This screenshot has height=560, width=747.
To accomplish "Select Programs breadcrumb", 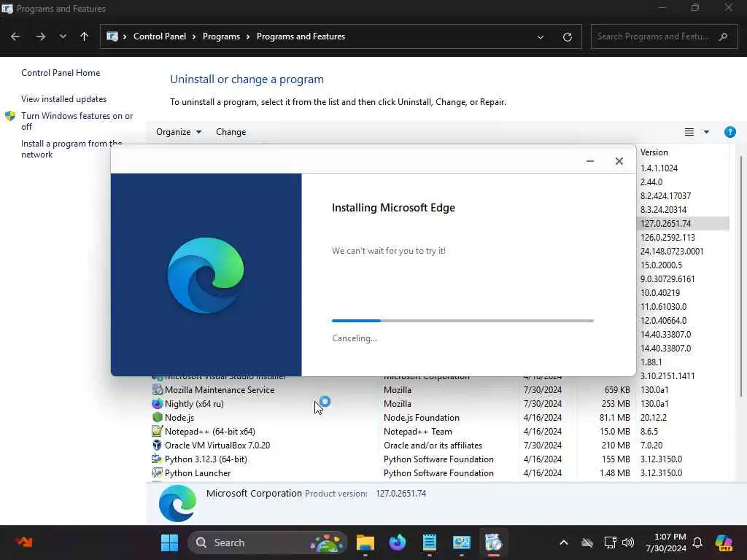I will click(x=221, y=36).
